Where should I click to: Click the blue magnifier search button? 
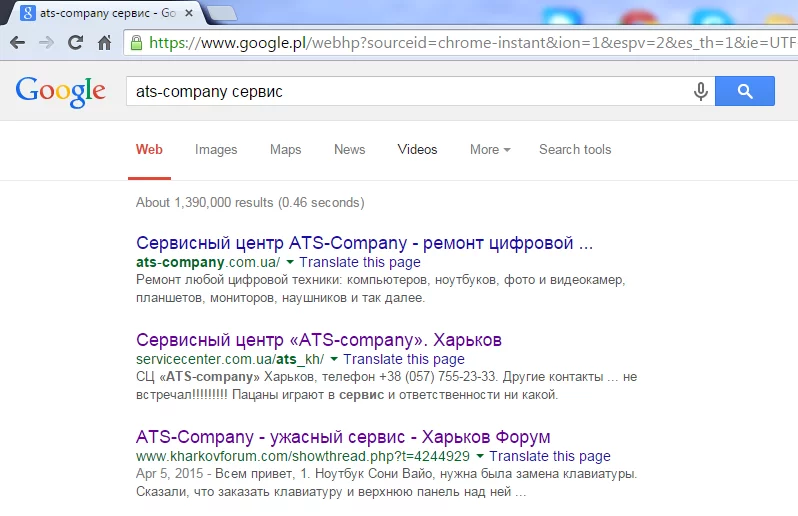click(x=745, y=91)
